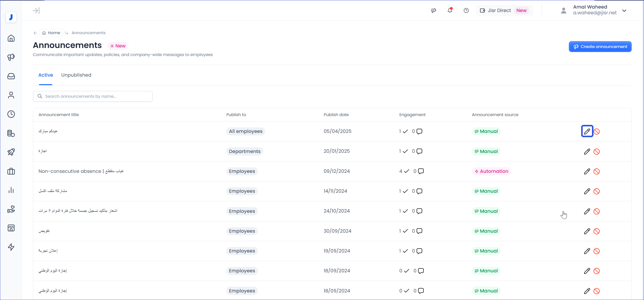The image size is (644, 300).
Task: Open Jisr Direct New button
Action: pyautogui.click(x=504, y=11)
